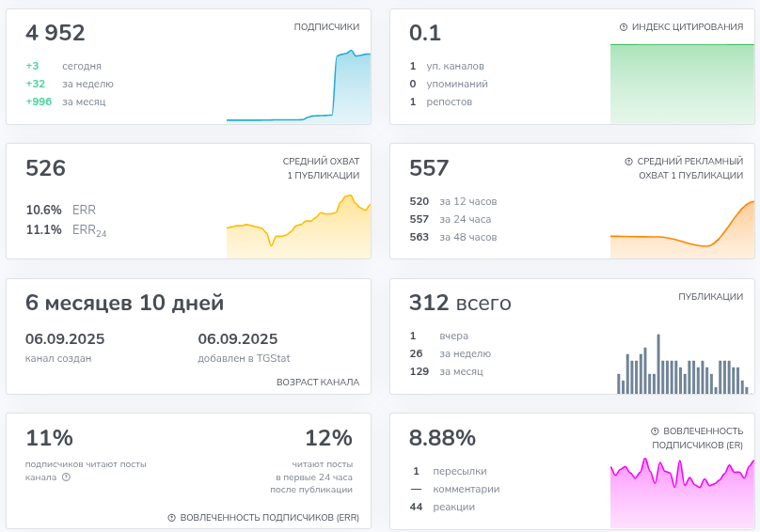
Task: Click info icon beside СРЕДНИЙ РЕКЛАМНЫЙ ОХВАТ
Action: point(628,162)
